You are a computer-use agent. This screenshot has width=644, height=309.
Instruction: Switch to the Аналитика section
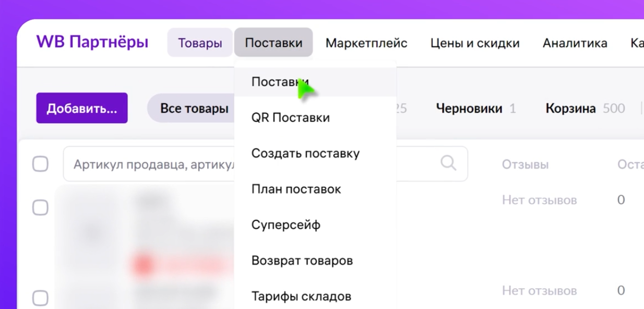[x=575, y=43]
